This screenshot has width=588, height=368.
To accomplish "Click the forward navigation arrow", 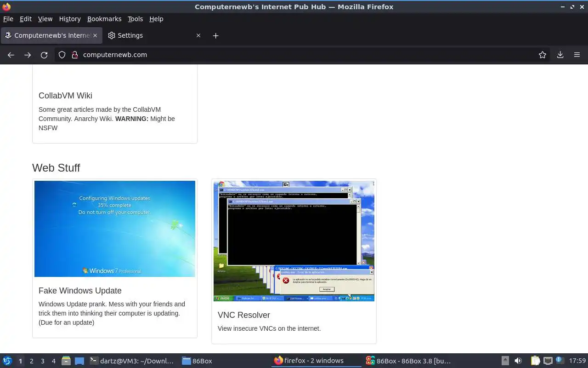I will point(28,55).
